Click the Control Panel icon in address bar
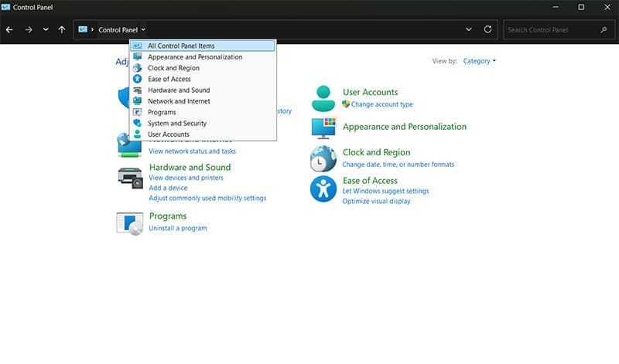The height and width of the screenshot is (364, 619). [83, 29]
